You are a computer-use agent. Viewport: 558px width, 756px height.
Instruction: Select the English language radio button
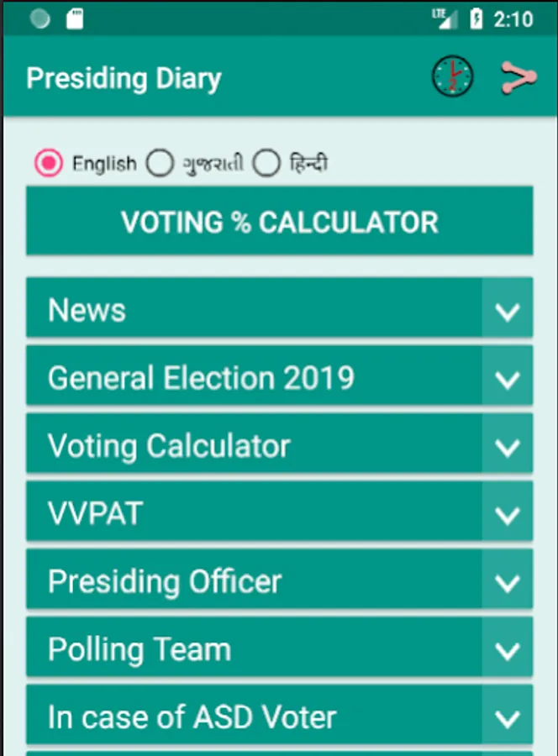[x=48, y=163]
